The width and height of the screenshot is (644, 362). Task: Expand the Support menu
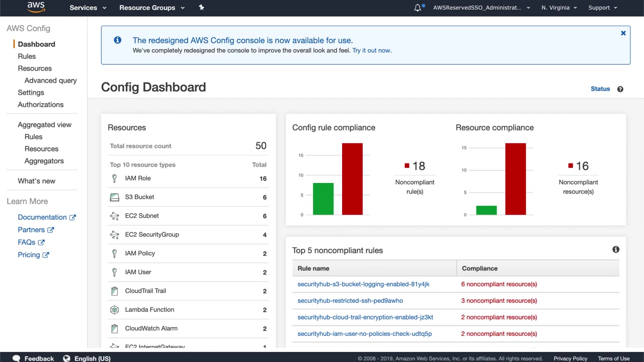(x=602, y=8)
